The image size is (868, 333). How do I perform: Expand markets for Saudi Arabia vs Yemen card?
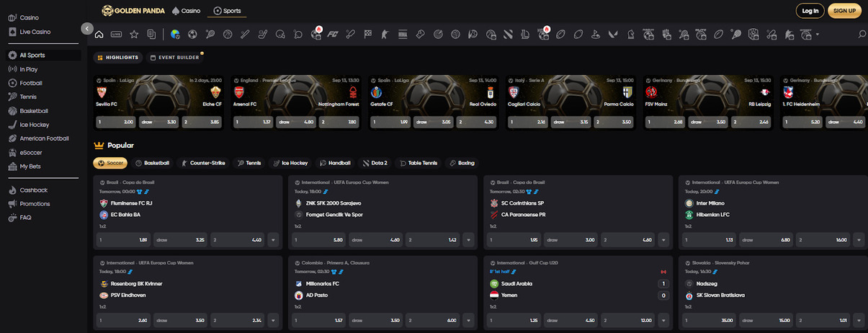(662, 320)
